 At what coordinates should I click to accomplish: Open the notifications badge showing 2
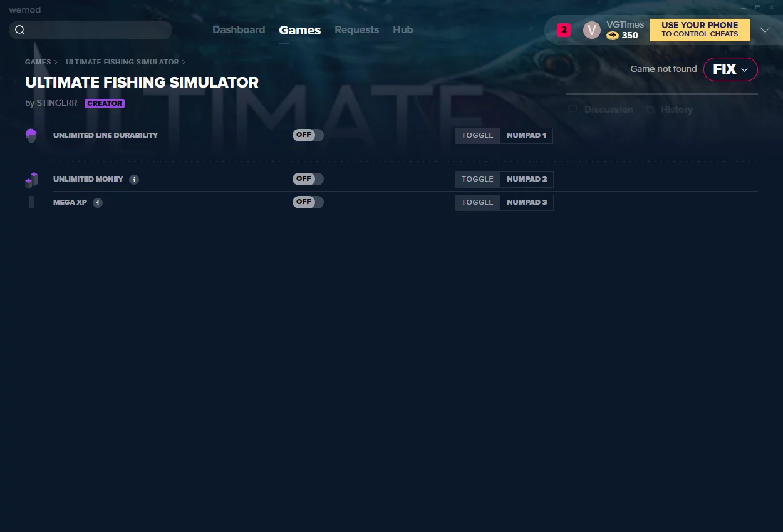[x=564, y=29]
